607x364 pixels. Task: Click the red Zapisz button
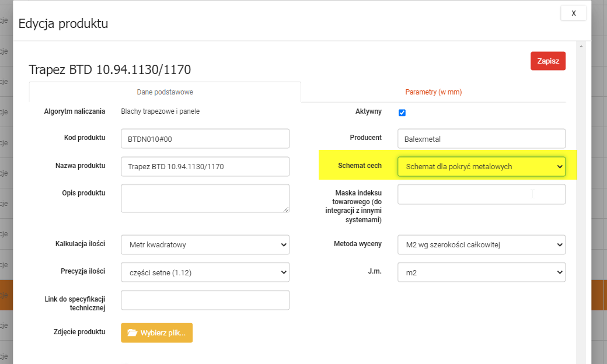(x=547, y=61)
